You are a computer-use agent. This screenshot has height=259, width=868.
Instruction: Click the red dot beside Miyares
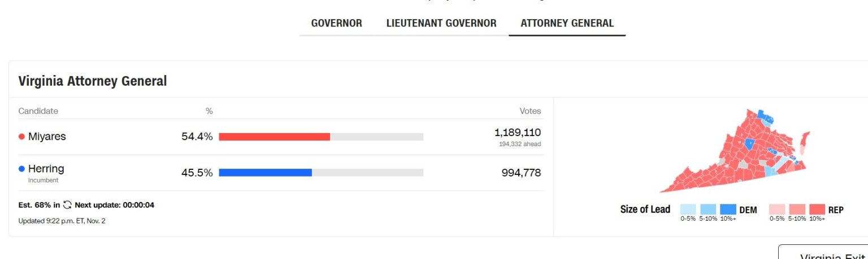pyautogui.click(x=21, y=137)
